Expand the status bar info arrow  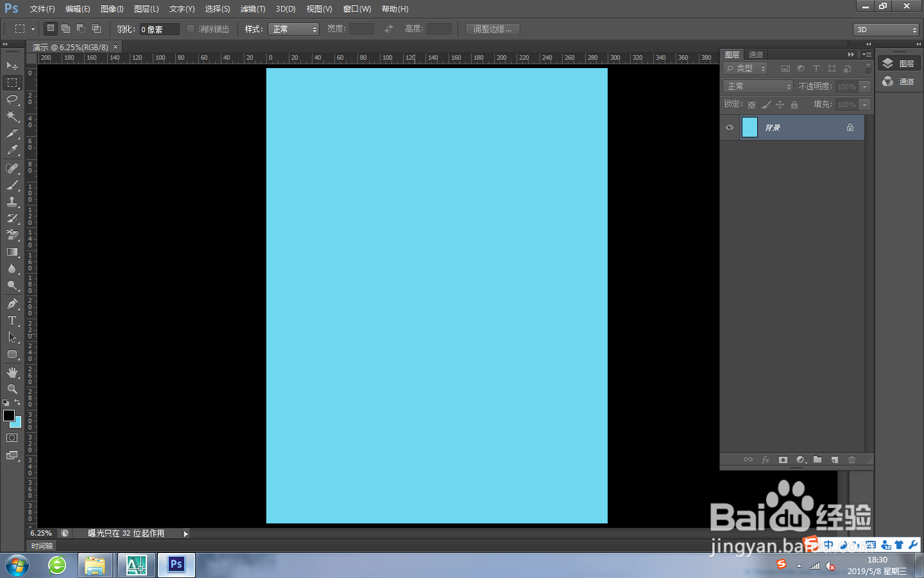coord(186,534)
